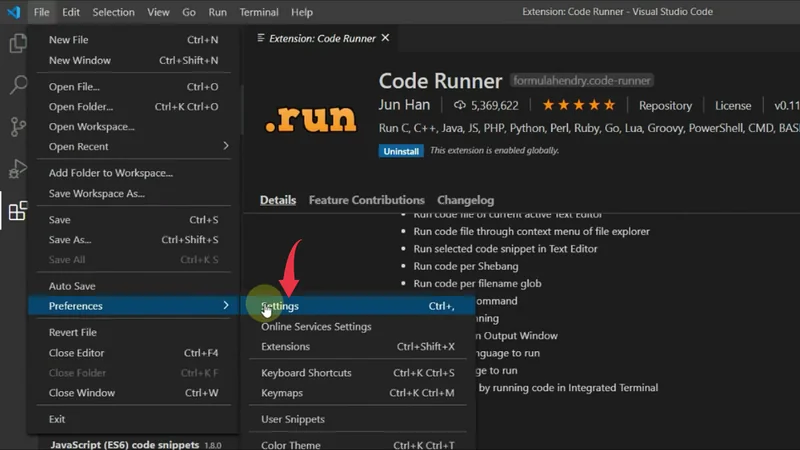Image resolution: width=800 pixels, height=450 pixels.
Task: Click Save As... in the File menu
Action: point(70,240)
